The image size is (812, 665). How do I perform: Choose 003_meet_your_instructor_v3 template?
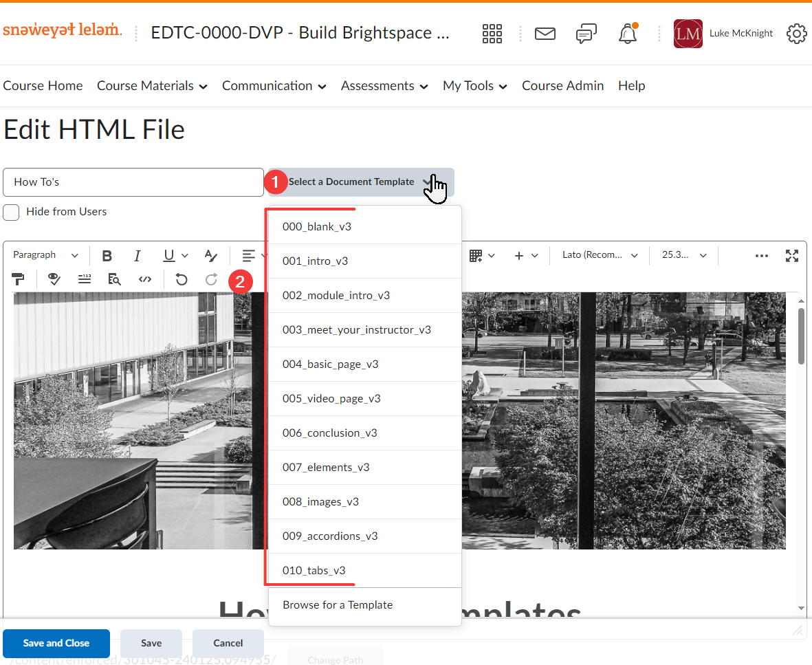coord(365,330)
